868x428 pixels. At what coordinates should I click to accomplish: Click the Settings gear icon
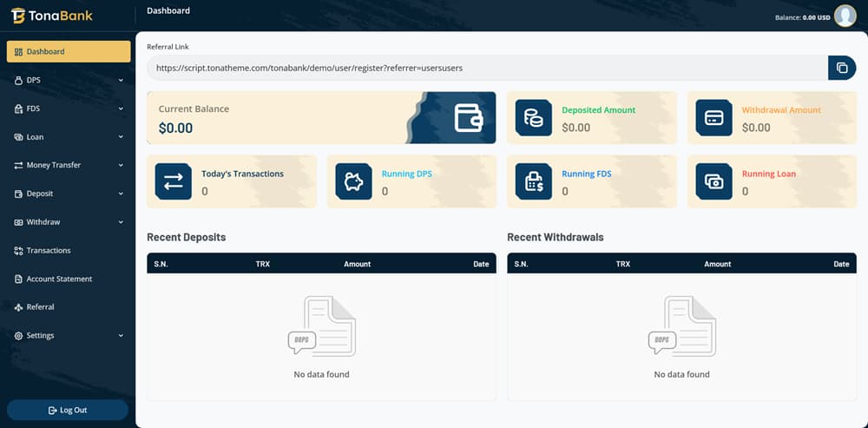pos(18,335)
